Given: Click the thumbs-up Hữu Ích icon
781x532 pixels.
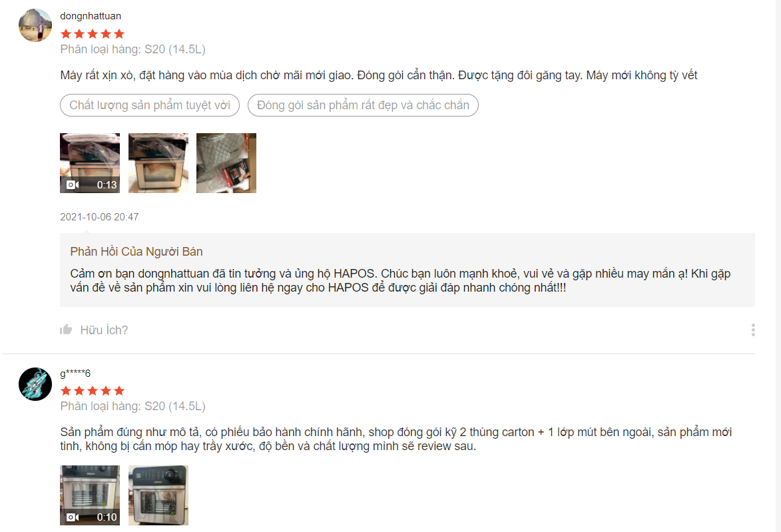Looking at the screenshot, I should [66, 330].
